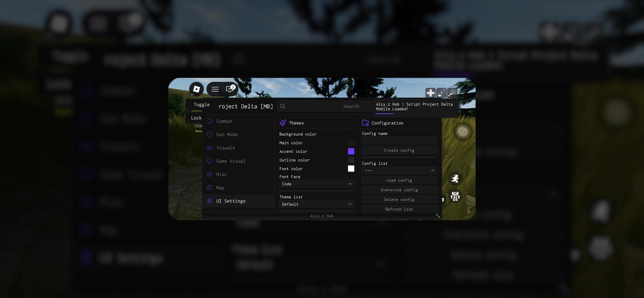This screenshot has width=644, height=298.
Task: Click the monitor icon next to Game Visual
Action: click(209, 161)
